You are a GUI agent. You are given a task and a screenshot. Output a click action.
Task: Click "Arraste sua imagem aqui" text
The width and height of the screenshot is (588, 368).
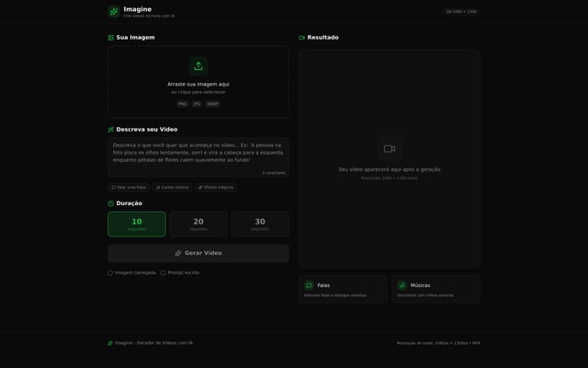pyautogui.click(x=198, y=85)
